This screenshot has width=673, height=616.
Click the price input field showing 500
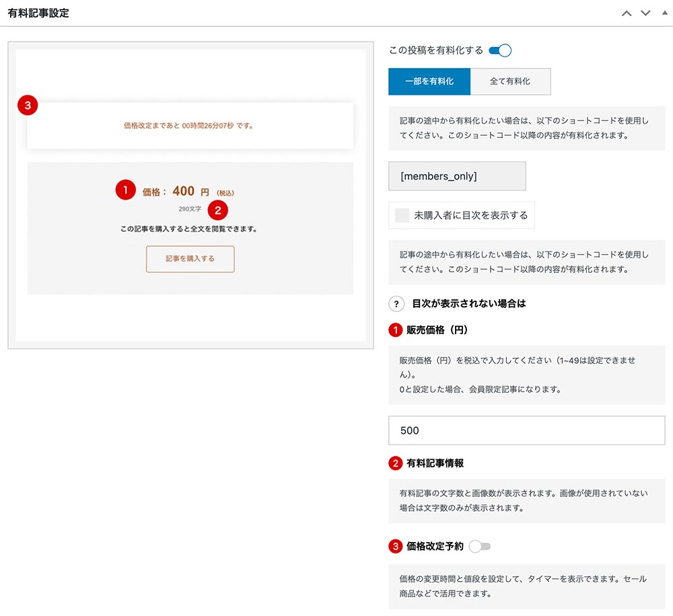tap(526, 430)
